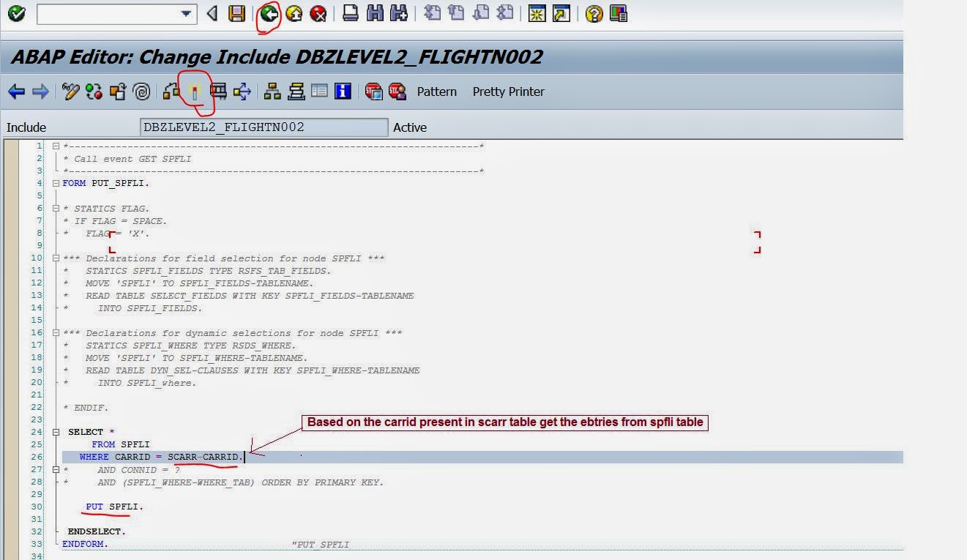Save the include with the diskette icon
The image size is (967, 560).
(236, 13)
